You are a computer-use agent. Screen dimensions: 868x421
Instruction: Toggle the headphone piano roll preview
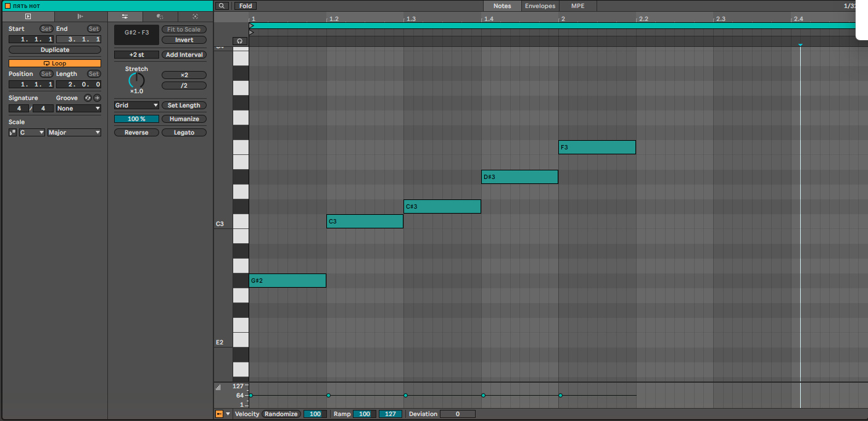pyautogui.click(x=241, y=41)
